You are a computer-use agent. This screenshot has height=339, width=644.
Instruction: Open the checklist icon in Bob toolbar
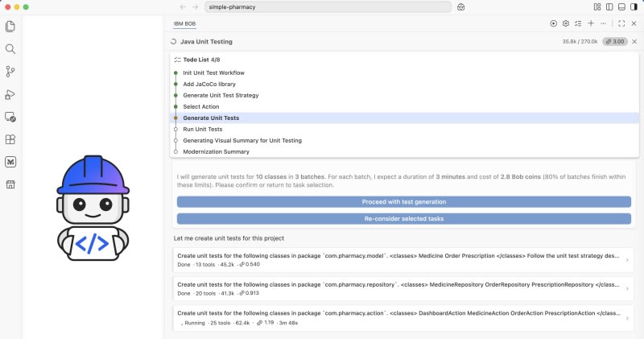(578, 23)
